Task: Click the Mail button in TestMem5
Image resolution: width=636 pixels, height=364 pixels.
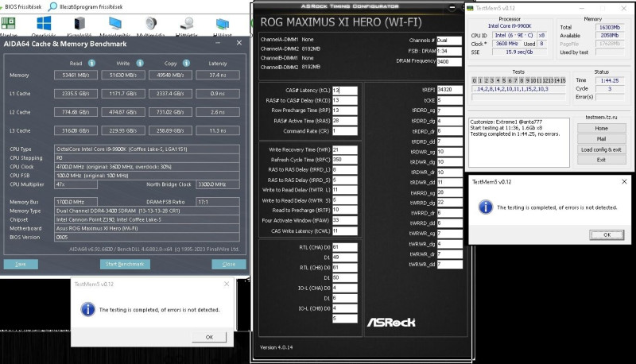Action: coord(602,138)
